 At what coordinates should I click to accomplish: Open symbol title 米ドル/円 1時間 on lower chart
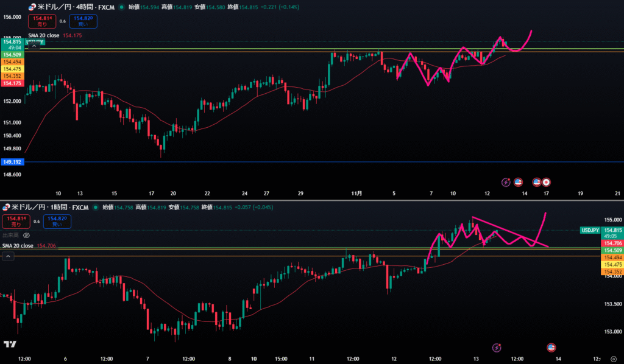point(50,208)
